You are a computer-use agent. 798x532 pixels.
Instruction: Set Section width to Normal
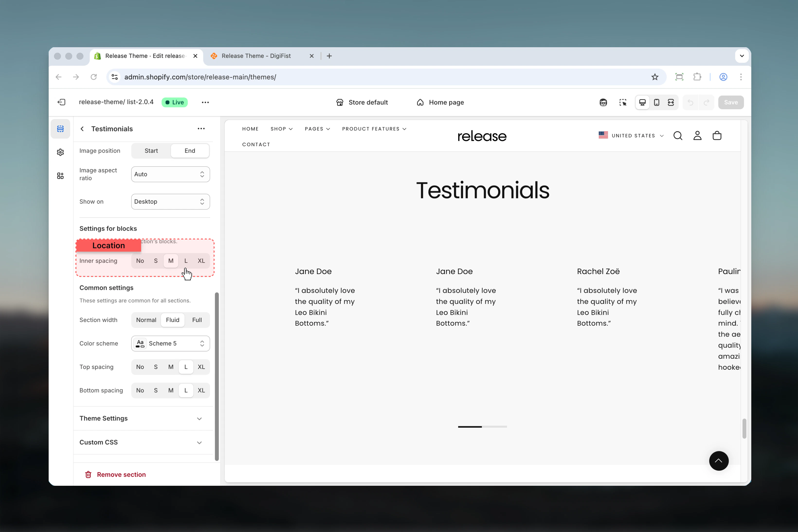click(x=146, y=320)
